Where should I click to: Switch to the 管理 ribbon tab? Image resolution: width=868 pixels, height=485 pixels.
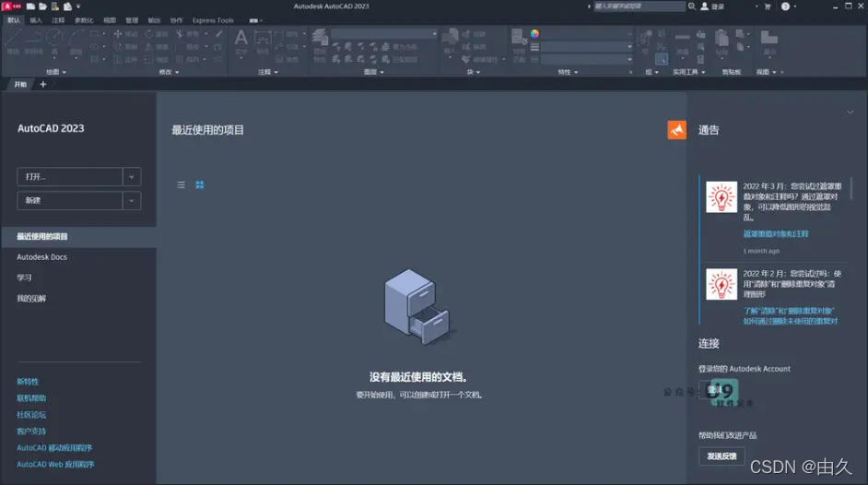[132, 20]
